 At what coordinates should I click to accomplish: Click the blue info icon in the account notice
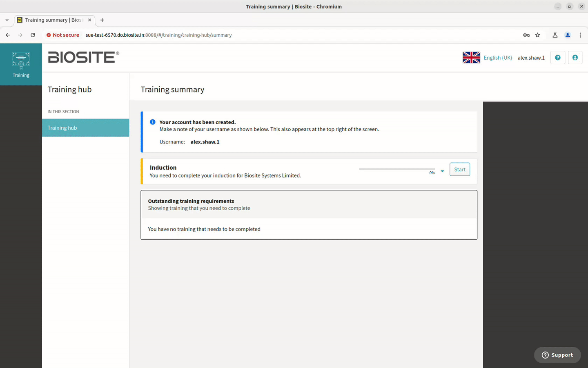pos(153,122)
